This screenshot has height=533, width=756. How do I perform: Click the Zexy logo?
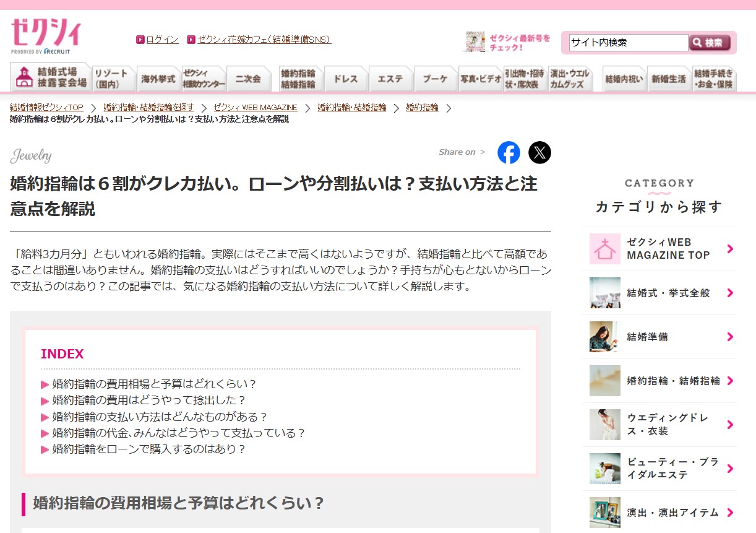(45, 36)
